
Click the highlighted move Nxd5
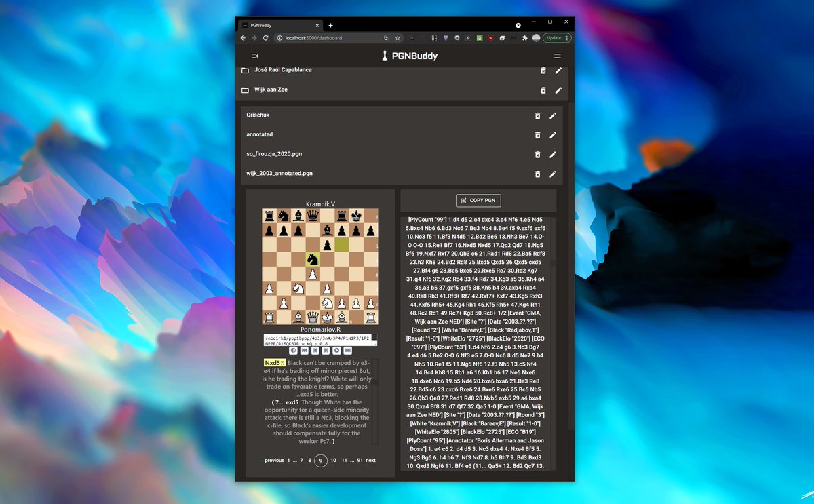pyautogui.click(x=275, y=363)
